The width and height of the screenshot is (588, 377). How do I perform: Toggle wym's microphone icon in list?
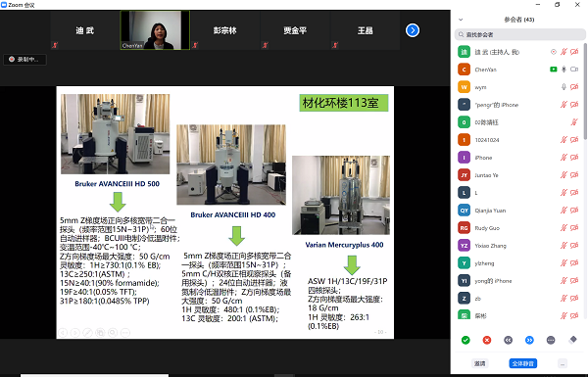tap(563, 87)
